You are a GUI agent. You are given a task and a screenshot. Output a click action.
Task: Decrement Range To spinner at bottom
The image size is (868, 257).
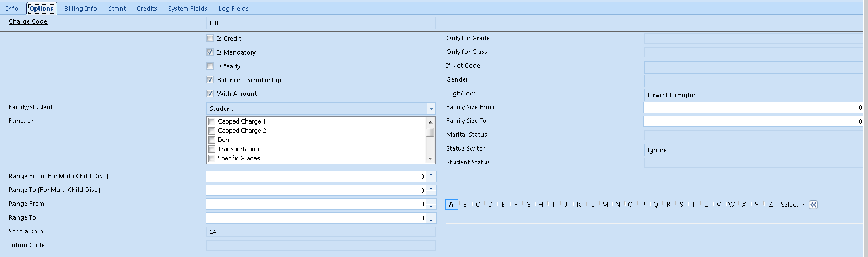(x=431, y=220)
